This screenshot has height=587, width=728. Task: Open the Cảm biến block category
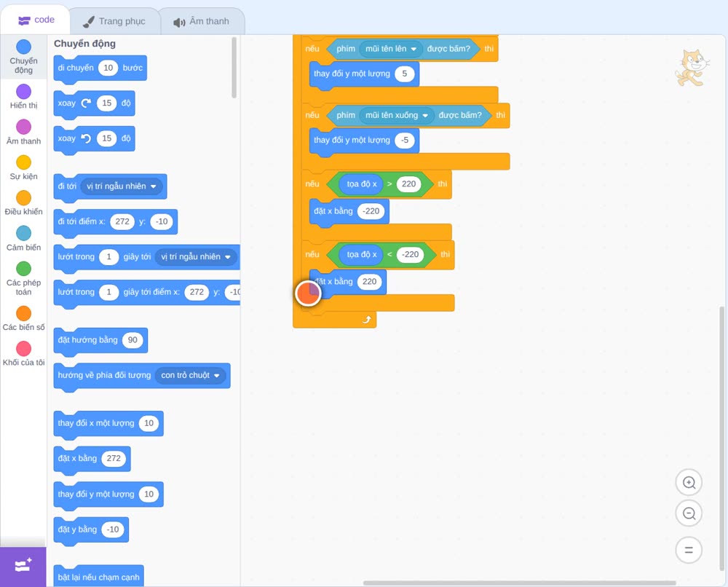coord(24,239)
